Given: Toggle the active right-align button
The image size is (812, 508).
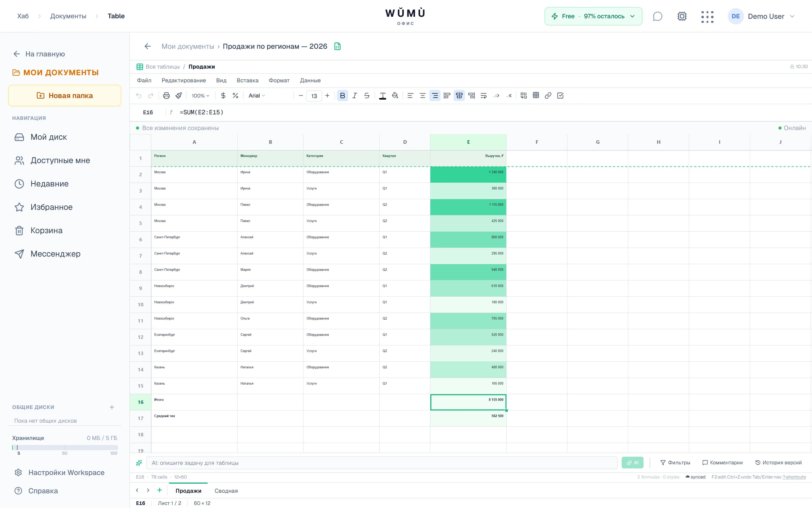Looking at the screenshot, I should 435,96.
